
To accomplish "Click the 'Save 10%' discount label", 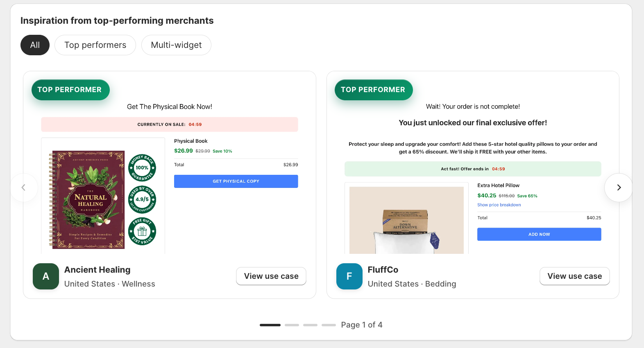I will coord(222,151).
